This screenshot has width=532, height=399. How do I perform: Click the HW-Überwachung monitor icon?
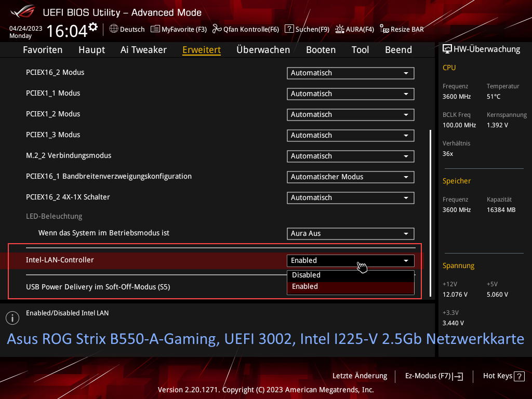coord(447,48)
